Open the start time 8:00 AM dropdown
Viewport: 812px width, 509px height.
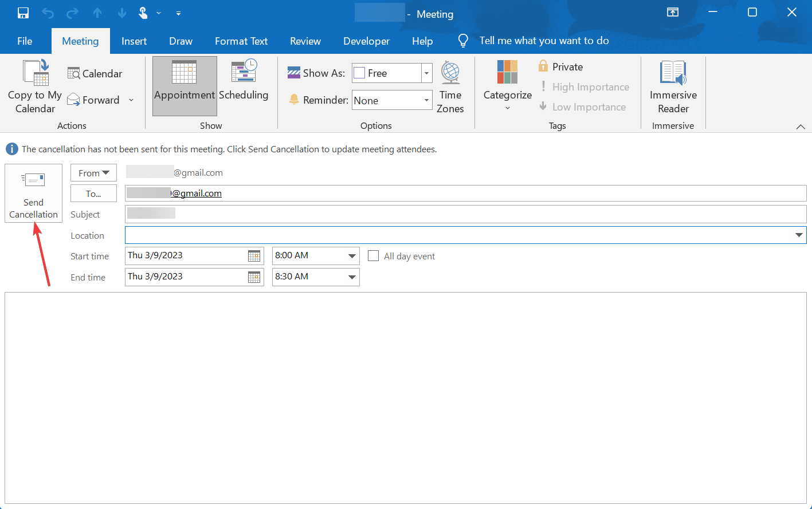tap(352, 256)
